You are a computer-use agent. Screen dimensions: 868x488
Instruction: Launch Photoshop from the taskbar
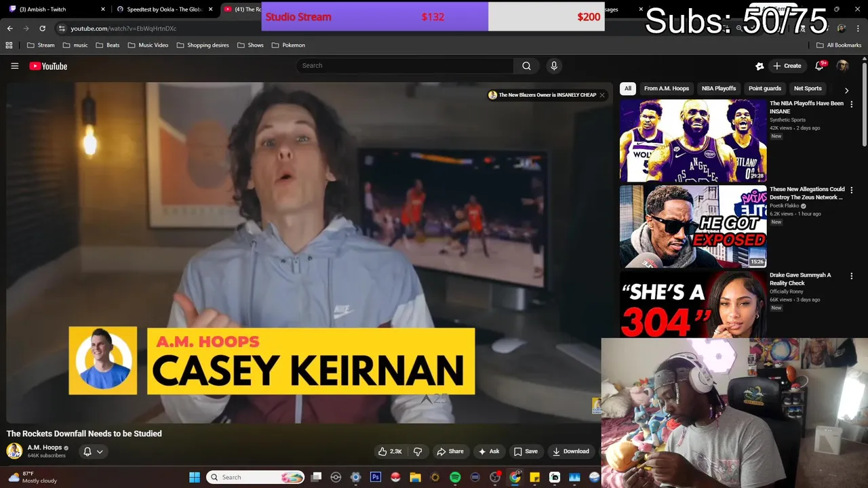point(376,477)
